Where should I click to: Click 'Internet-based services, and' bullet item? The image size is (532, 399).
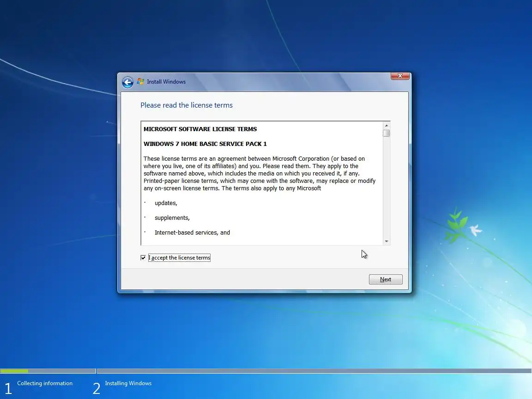click(193, 232)
